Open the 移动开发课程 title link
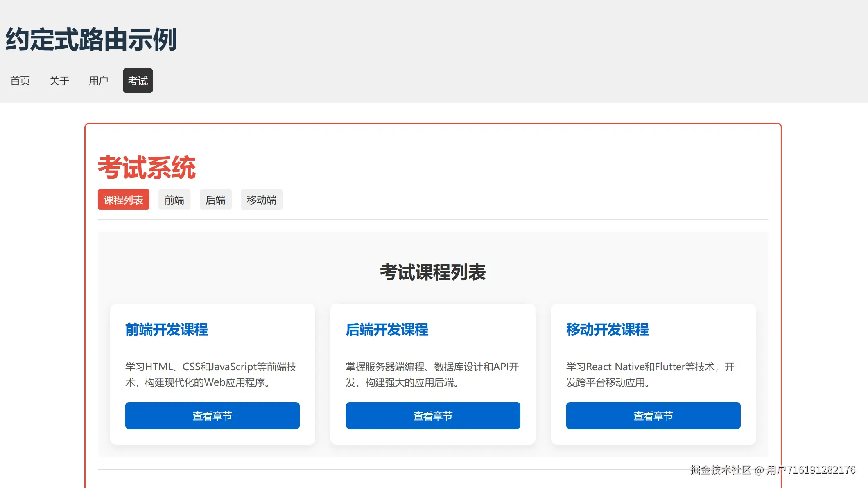The width and height of the screenshot is (868, 488). 607,330
